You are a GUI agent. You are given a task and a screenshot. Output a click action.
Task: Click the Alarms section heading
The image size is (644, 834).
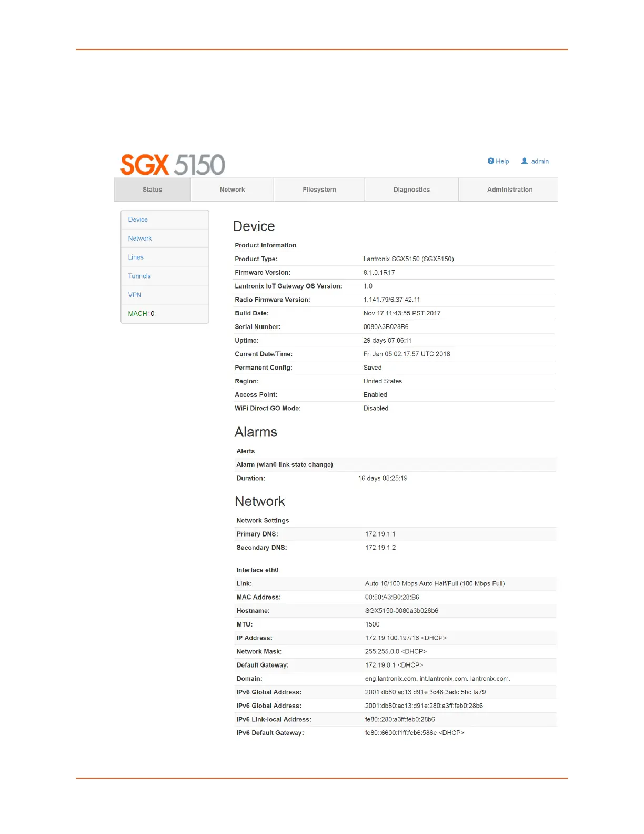click(x=256, y=432)
